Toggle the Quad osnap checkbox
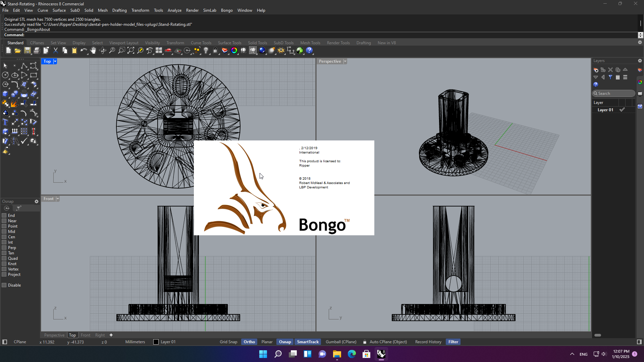644x362 pixels. (4, 258)
